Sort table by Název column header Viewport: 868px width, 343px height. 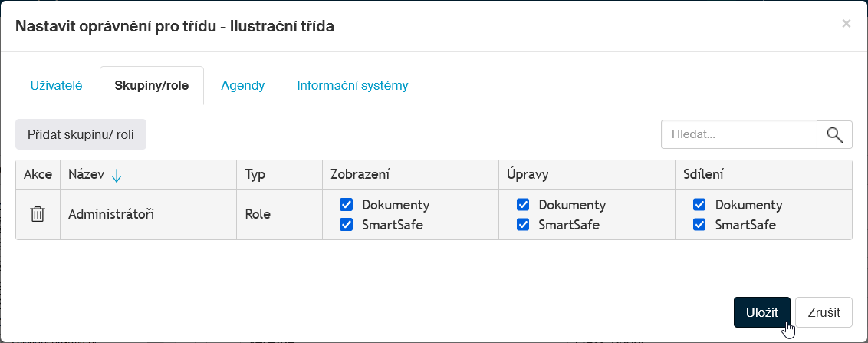87,174
